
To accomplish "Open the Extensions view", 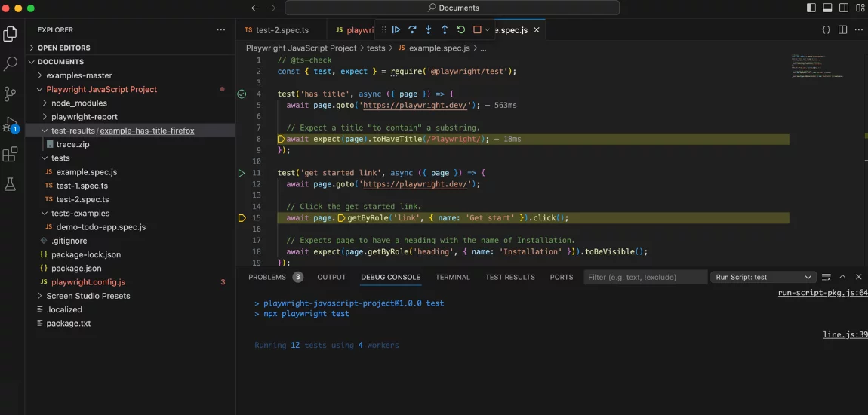I will [11, 155].
